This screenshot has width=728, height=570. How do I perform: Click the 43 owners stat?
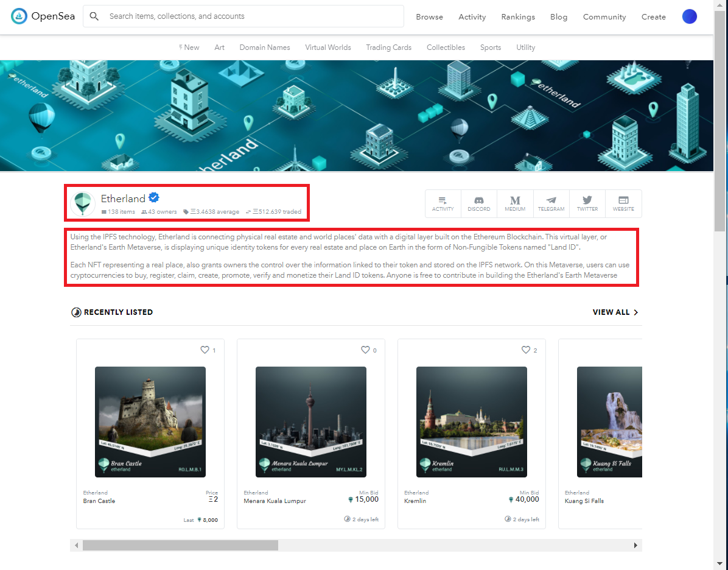click(x=159, y=212)
